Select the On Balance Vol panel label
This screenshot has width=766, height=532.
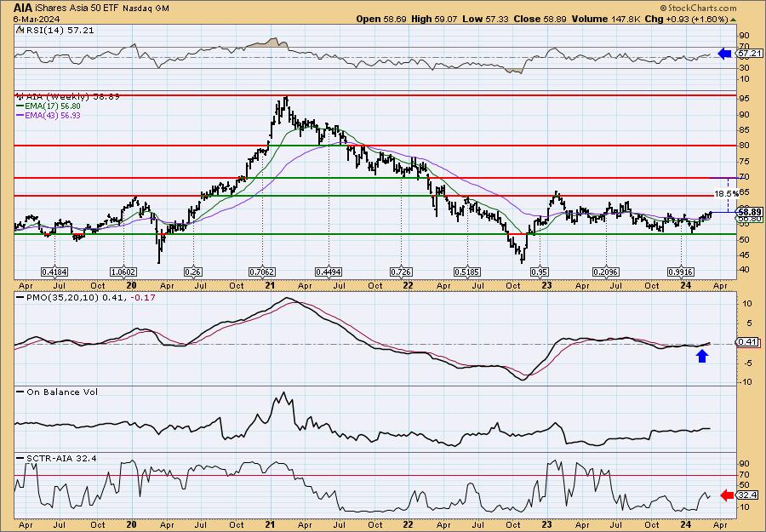click(57, 392)
